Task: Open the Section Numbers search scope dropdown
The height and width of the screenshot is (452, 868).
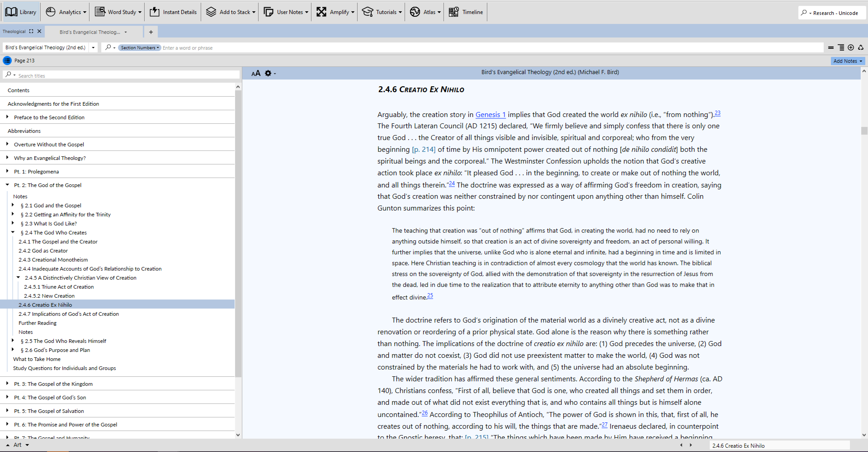Action: [139, 47]
